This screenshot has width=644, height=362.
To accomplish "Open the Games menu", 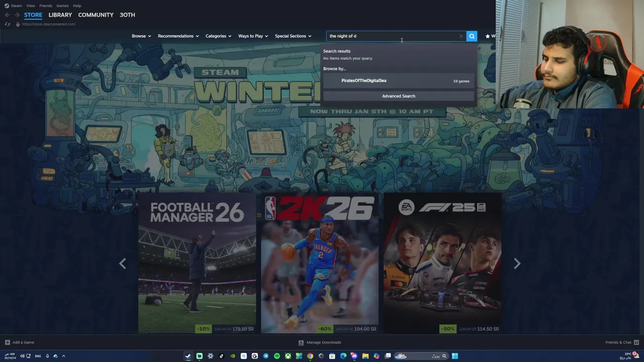I will (62, 6).
